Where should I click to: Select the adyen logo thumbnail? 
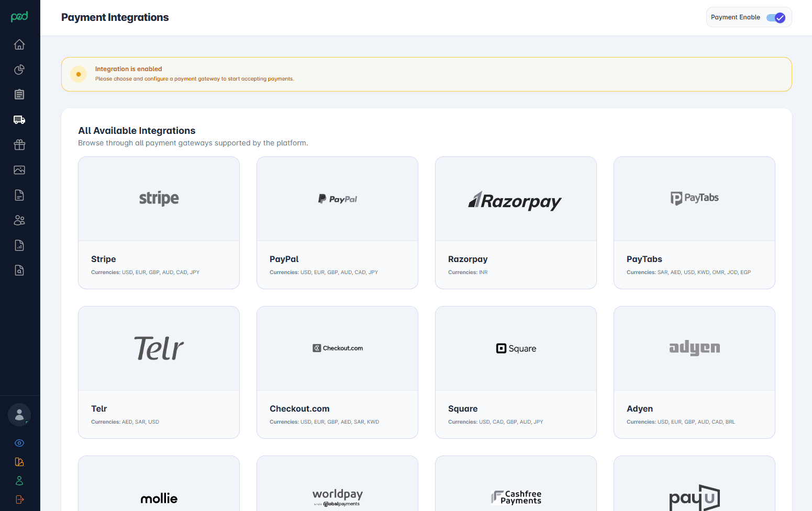[694, 348]
